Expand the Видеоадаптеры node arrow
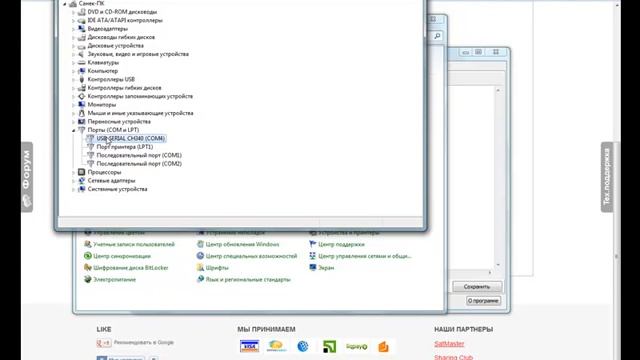This screenshot has height=360, width=640. tap(74, 29)
